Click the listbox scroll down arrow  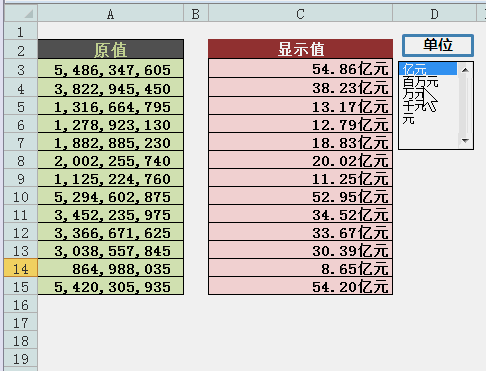[465, 141]
